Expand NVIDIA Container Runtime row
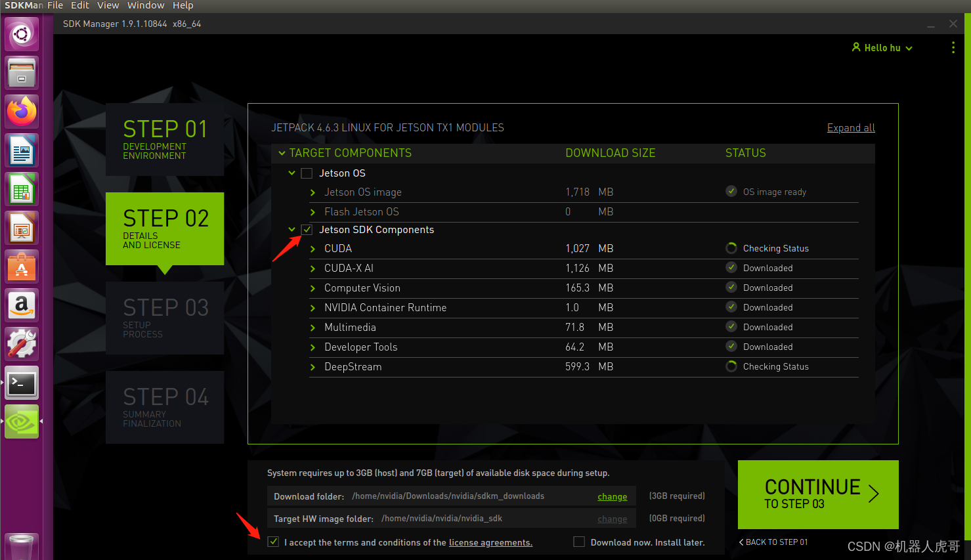 click(x=313, y=308)
